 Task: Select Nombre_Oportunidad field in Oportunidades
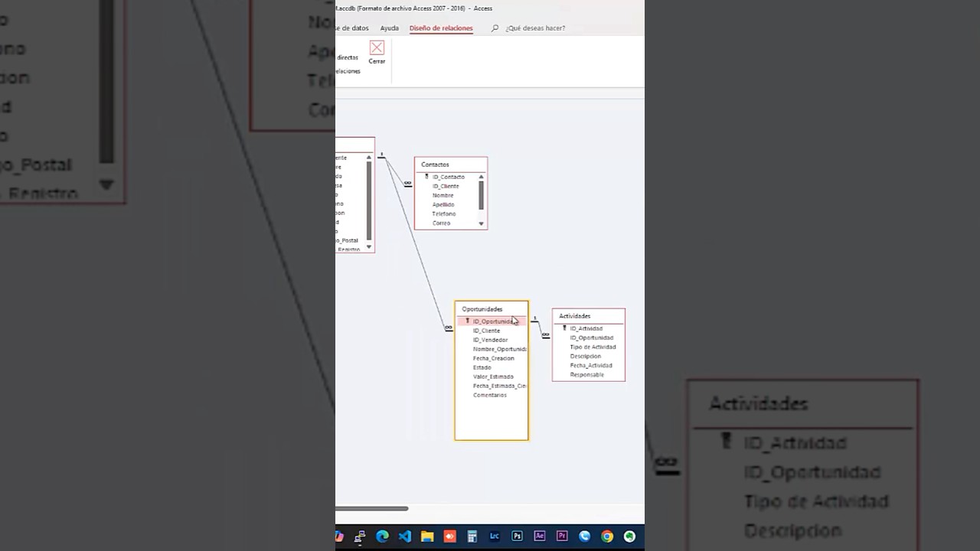pos(499,349)
